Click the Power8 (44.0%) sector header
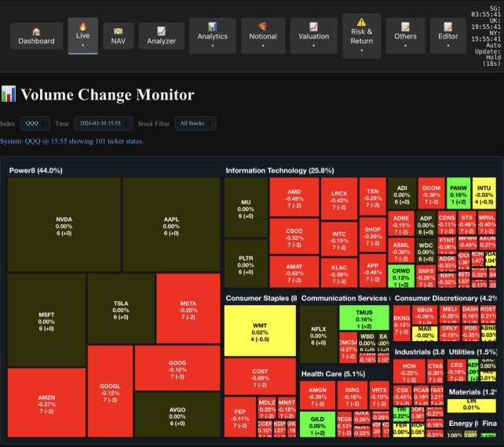The height and width of the screenshot is (447, 504). pos(35,170)
